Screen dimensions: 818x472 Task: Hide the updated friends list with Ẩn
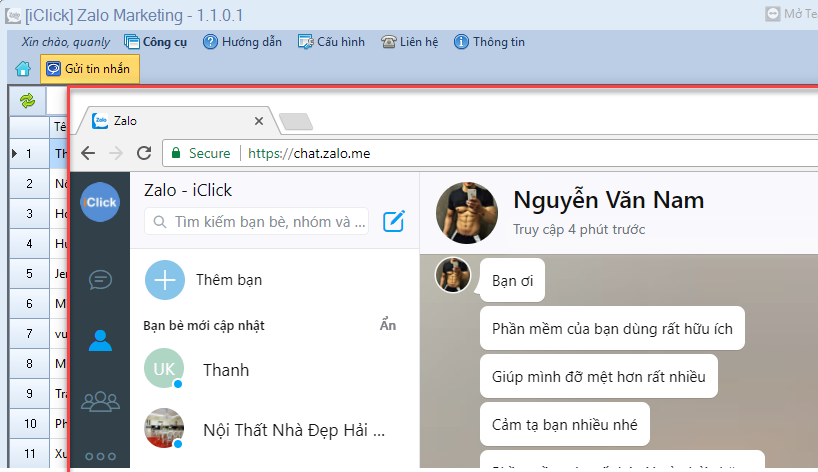[x=388, y=325]
